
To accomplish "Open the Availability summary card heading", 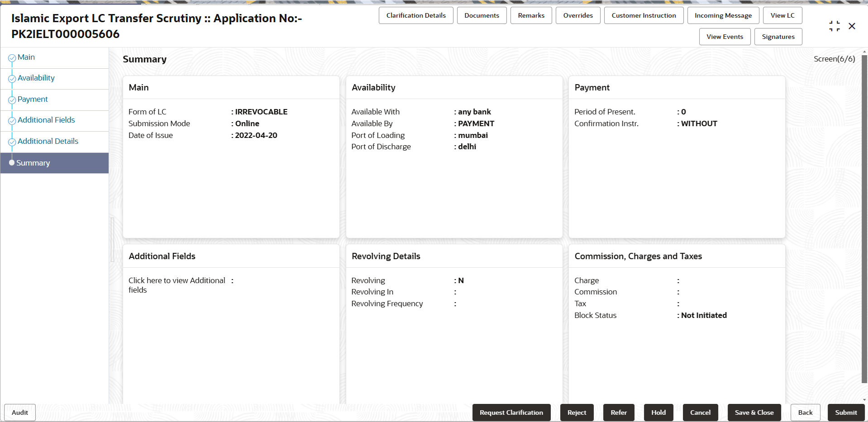I will [373, 88].
